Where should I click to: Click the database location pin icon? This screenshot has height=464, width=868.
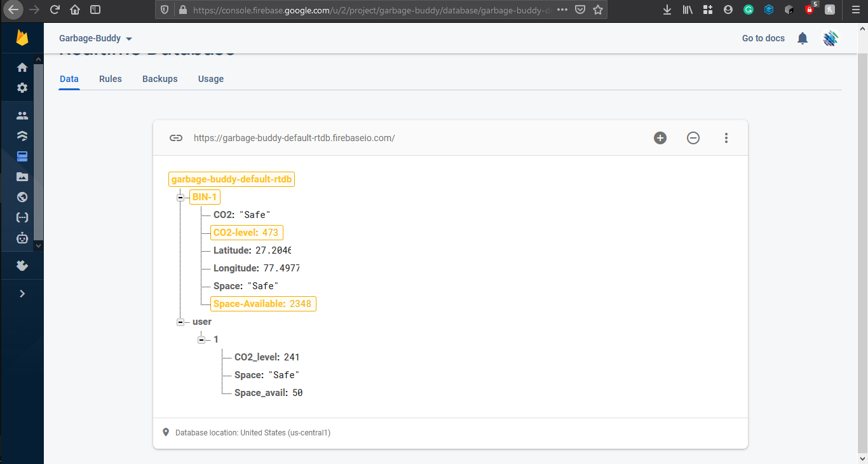166,432
